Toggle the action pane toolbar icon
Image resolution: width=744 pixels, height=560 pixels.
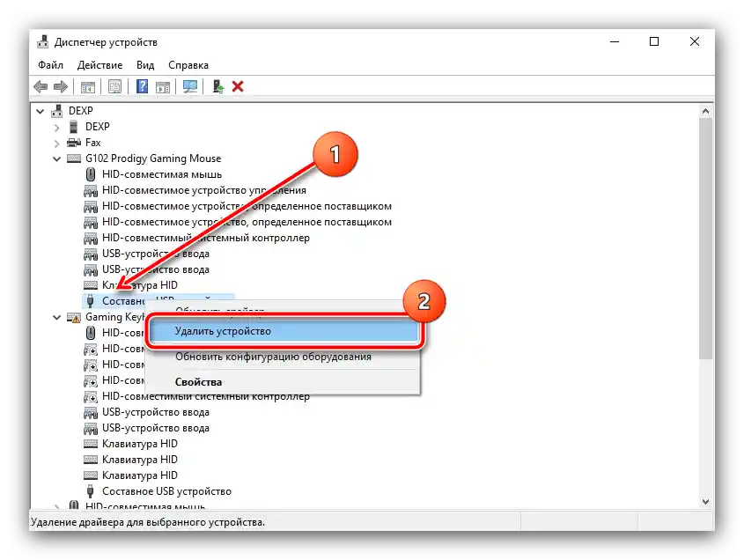(x=163, y=87)
